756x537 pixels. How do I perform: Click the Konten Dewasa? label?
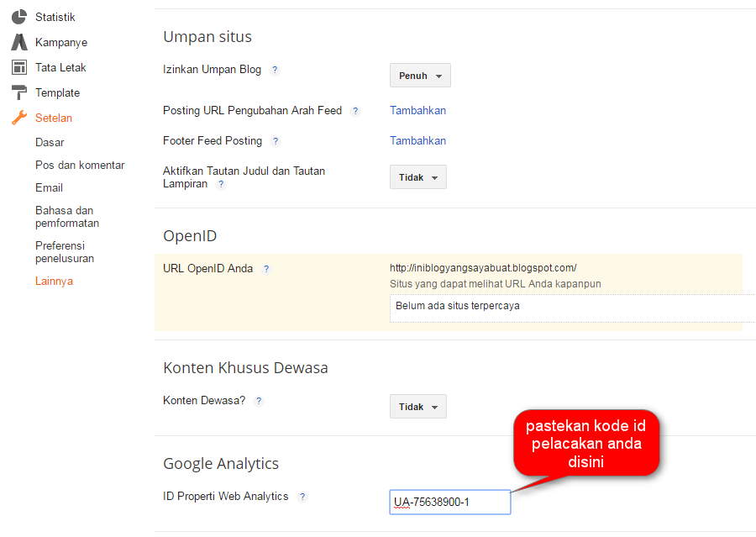click(x=204, y=401)
